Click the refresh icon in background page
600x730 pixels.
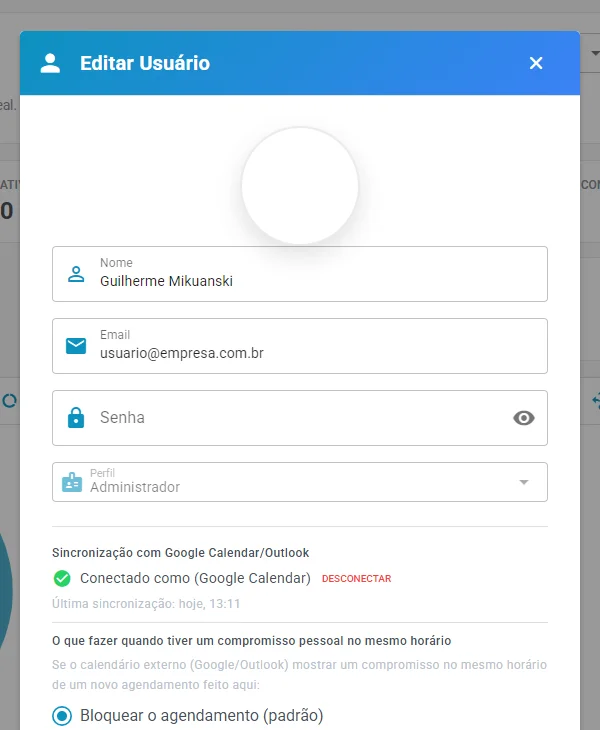9,401
